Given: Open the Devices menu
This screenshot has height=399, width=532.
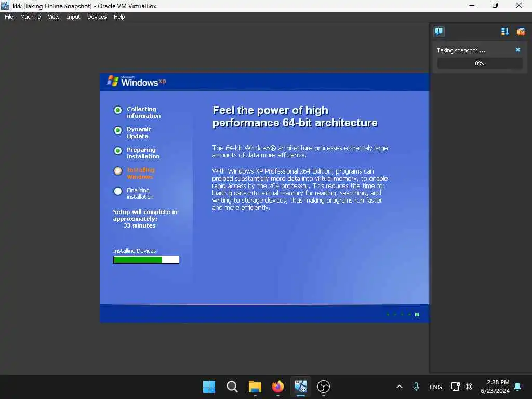Looking at the screenshot, I should coord(97,17).
